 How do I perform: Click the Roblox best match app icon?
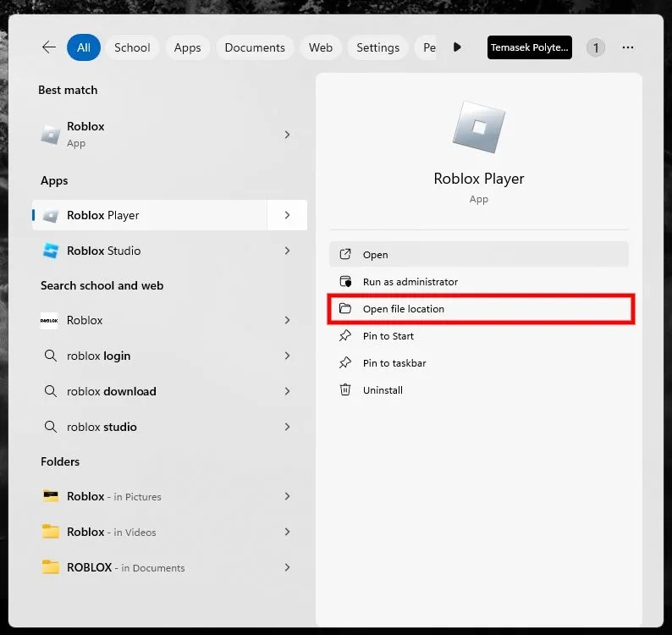tap(51, 135)
